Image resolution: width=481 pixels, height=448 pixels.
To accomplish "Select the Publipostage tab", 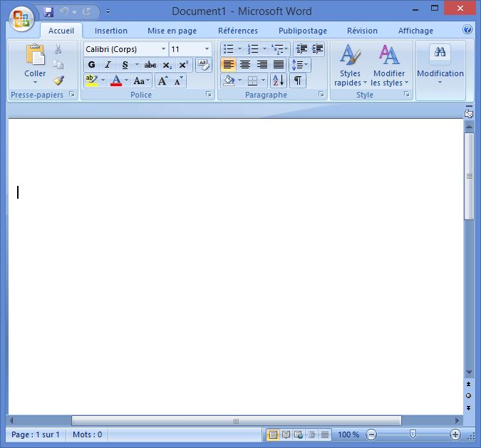I will tap(303, 31).
